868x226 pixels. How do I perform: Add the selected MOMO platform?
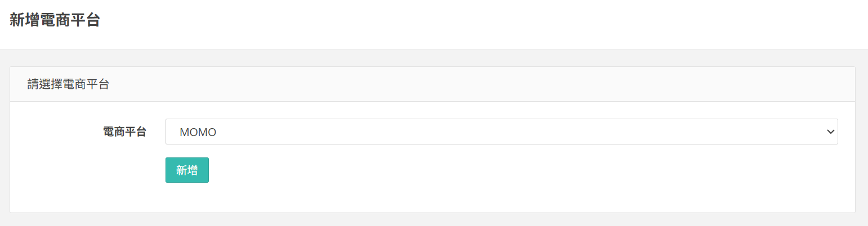pyautogui.click(x=187, y=170)
